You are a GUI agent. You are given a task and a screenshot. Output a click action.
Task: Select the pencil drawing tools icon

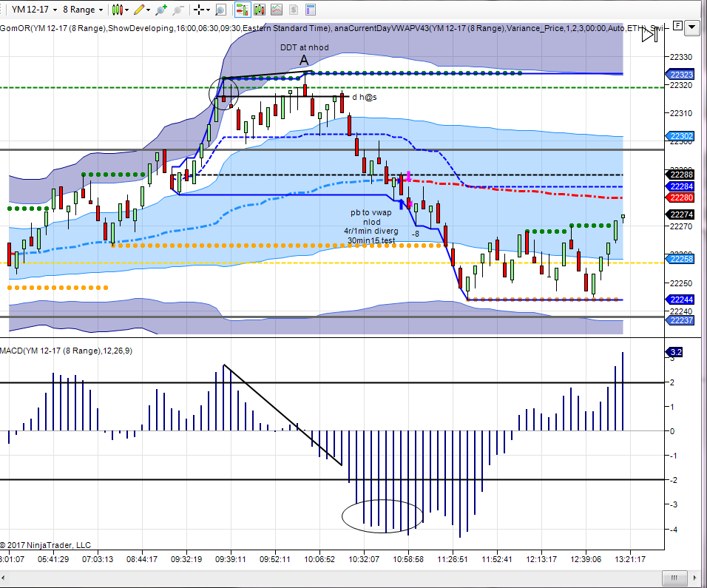pos(139,10)
